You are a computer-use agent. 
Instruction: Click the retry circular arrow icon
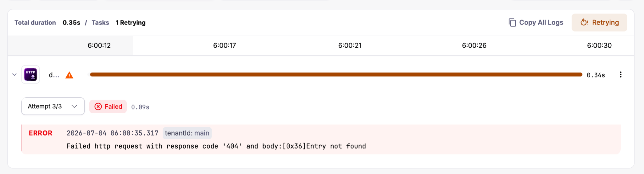pyautogui.click(x=584, y=22)
